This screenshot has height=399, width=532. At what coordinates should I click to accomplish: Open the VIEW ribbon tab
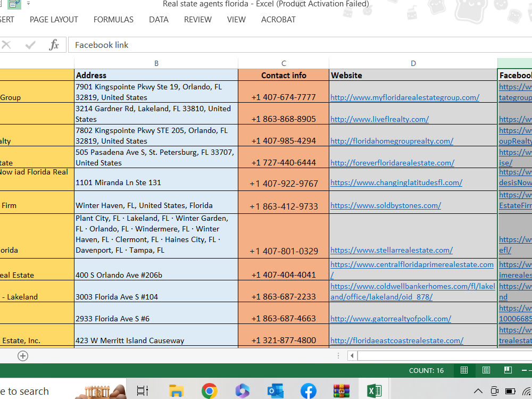236,20
